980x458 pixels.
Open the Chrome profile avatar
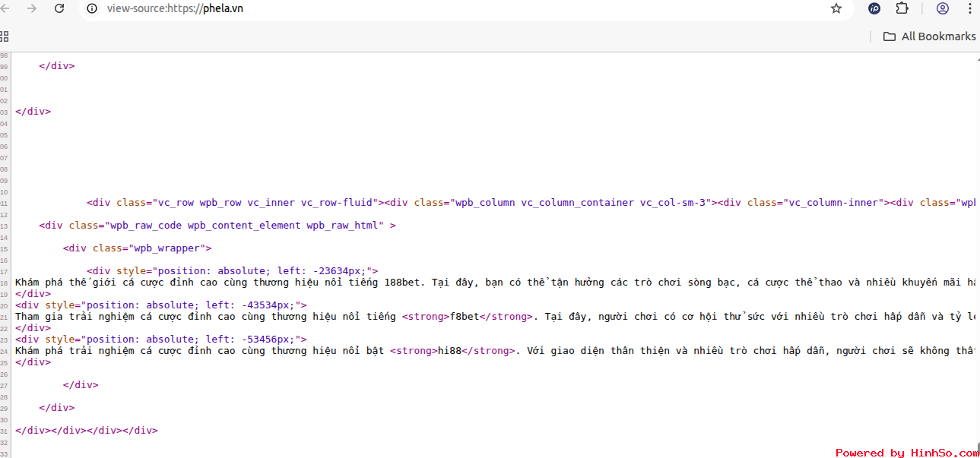pyautogui.click(x=943, y=8)
